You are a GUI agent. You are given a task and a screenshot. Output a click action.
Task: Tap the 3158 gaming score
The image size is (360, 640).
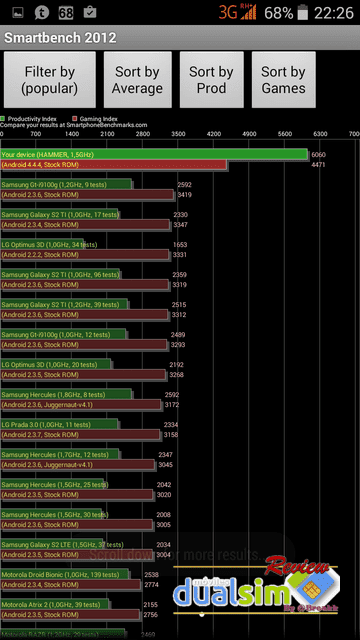[171, 435]
